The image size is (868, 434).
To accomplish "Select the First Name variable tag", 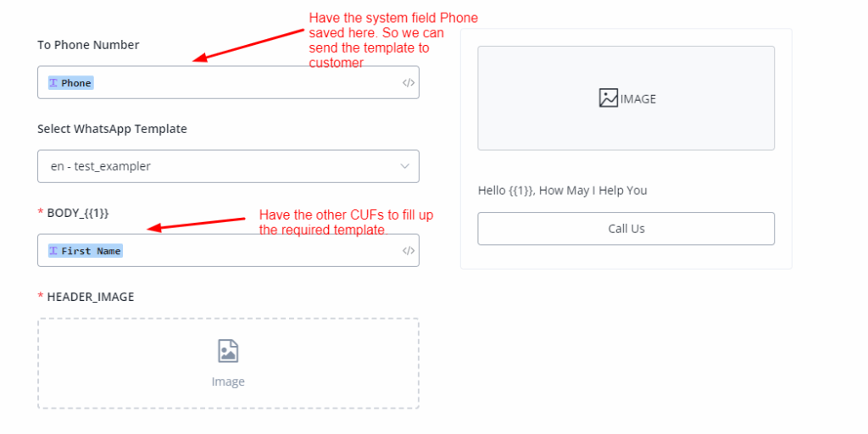I will tap(91, 251).
